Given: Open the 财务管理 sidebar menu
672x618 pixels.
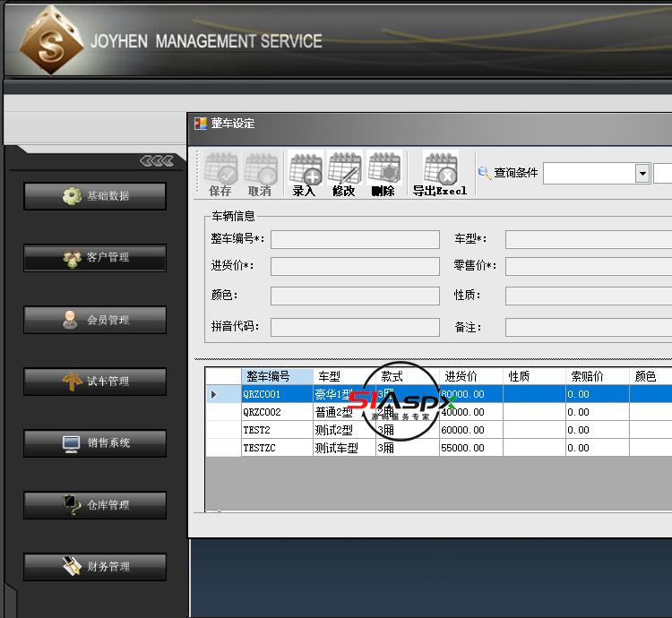Looking at the screenshot, I should coord(95,567).
